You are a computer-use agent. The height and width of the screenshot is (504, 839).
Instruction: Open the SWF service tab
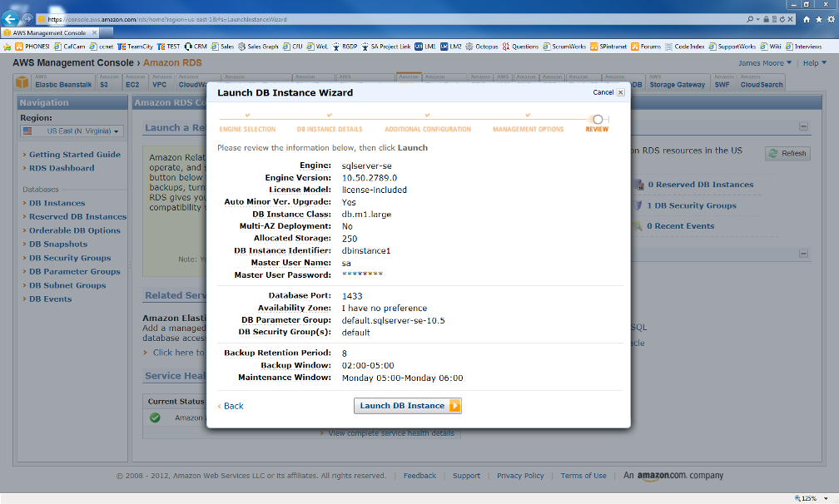click(723, 82)
